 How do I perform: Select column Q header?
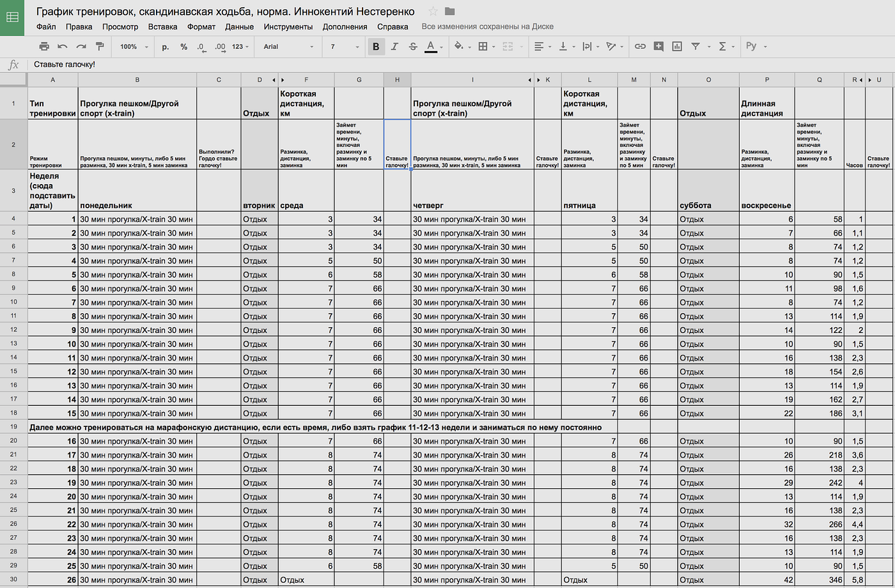click(820, 80)
